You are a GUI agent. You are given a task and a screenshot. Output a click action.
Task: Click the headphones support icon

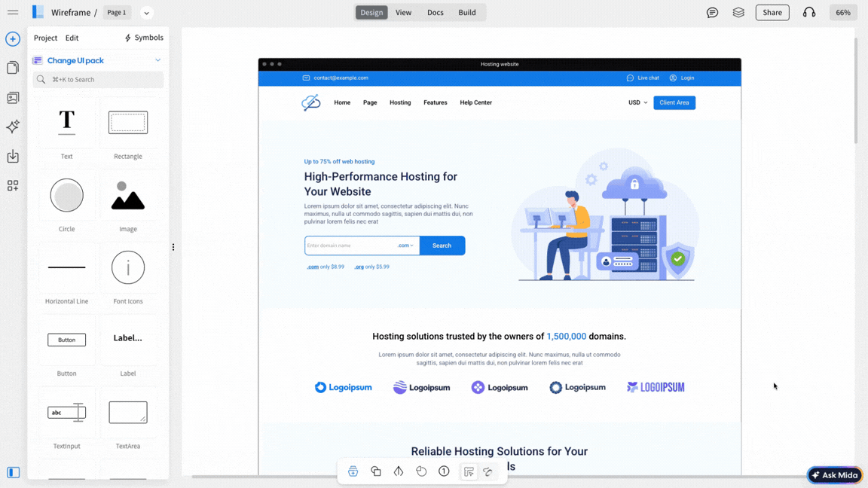809,13
